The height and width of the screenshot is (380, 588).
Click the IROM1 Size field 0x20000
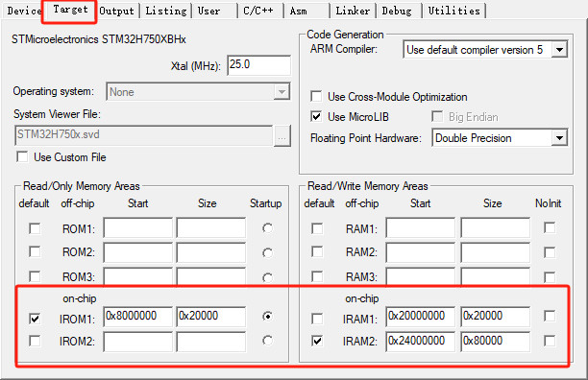pyautogui.click(x=211, y=317)
